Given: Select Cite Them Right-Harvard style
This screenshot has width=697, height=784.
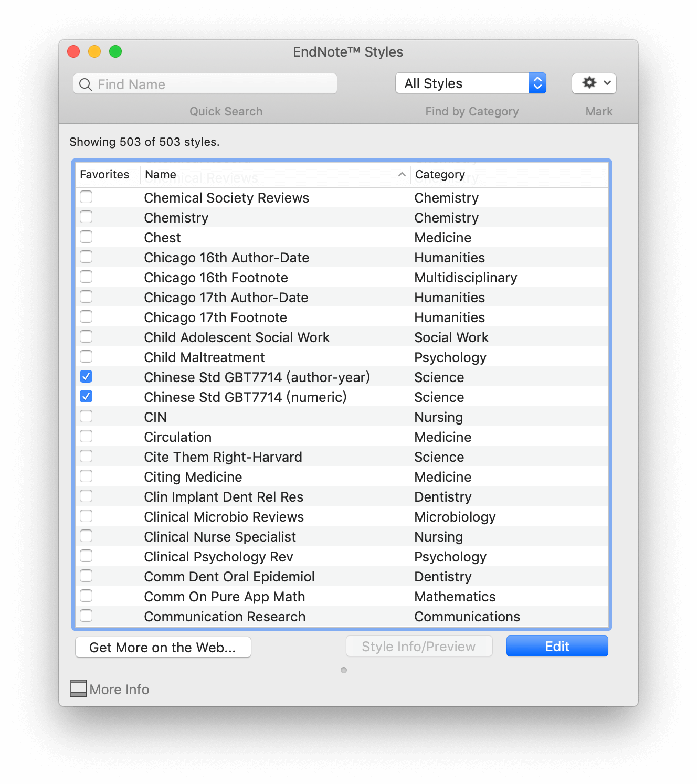Looking at the screenshot, I should [x=223, y=457].
